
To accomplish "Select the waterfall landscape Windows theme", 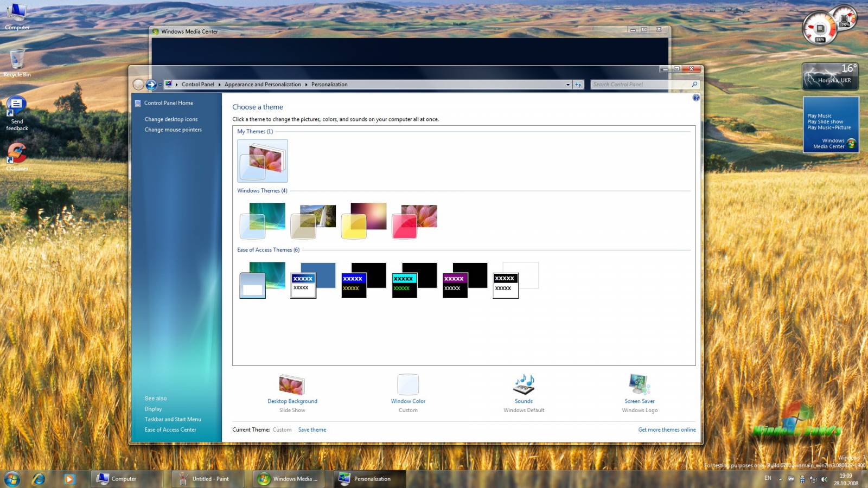I will click(x=313, y=221).
